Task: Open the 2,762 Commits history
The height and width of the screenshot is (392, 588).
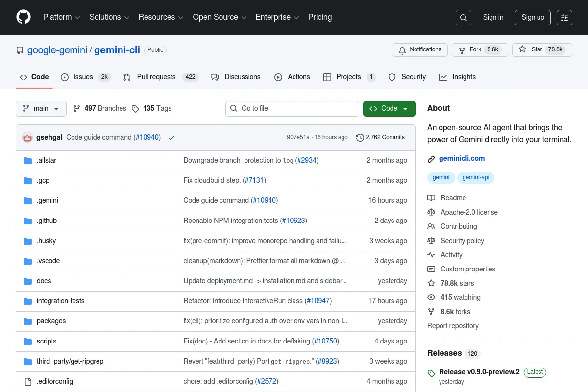Action: pos(380,137)
